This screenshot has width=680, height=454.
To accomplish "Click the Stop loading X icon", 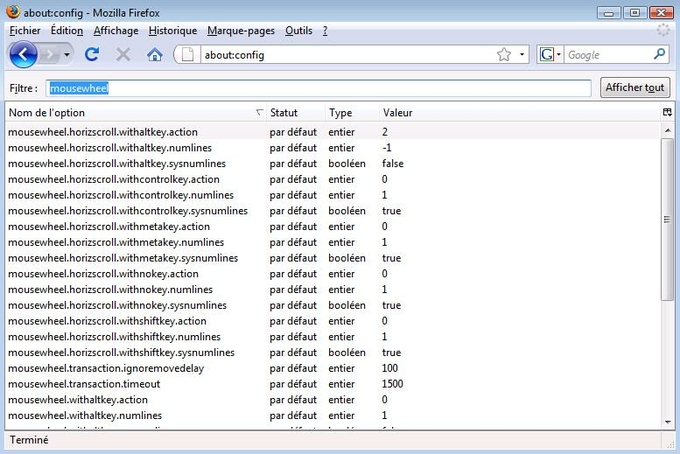I will (123, 55).
